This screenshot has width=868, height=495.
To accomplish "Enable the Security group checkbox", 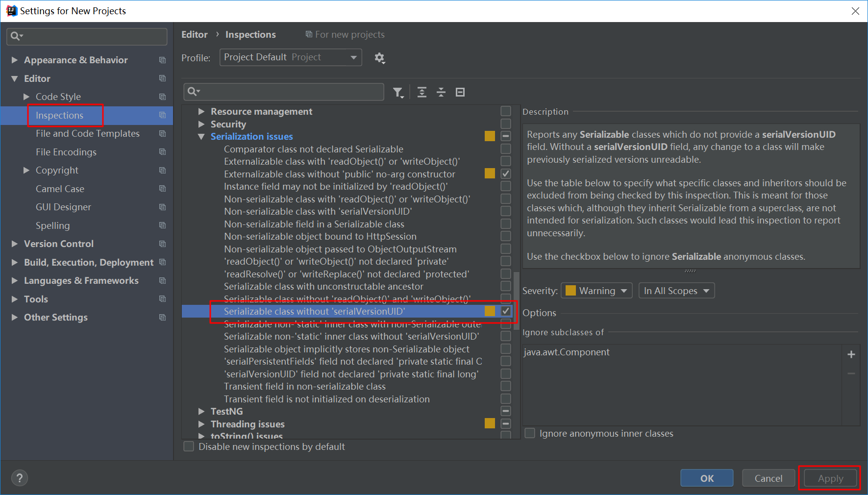I will point(506,124).
